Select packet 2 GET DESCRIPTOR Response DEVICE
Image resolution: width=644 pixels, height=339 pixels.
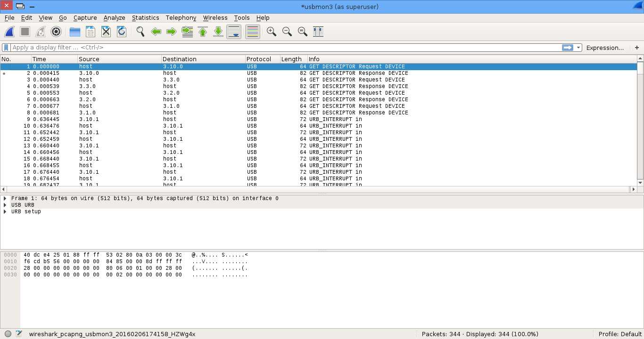318,73
